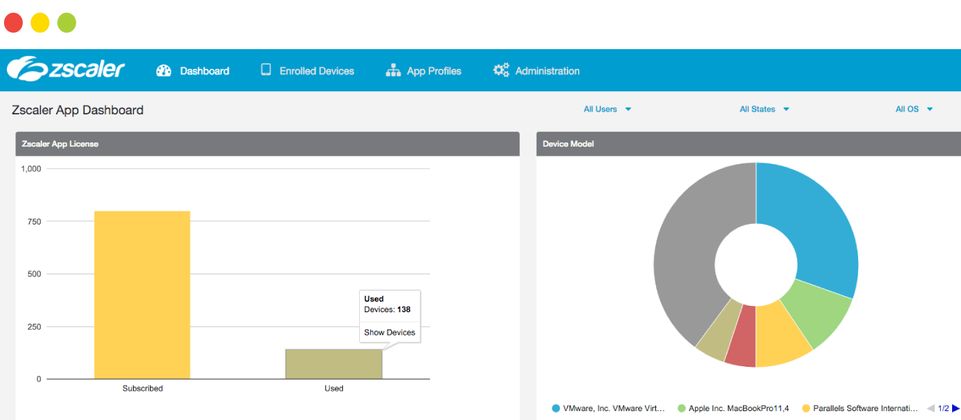Toggle VMware legend entry
The image size is (961, 420).
pyautogui.click(x=609, y=408)
